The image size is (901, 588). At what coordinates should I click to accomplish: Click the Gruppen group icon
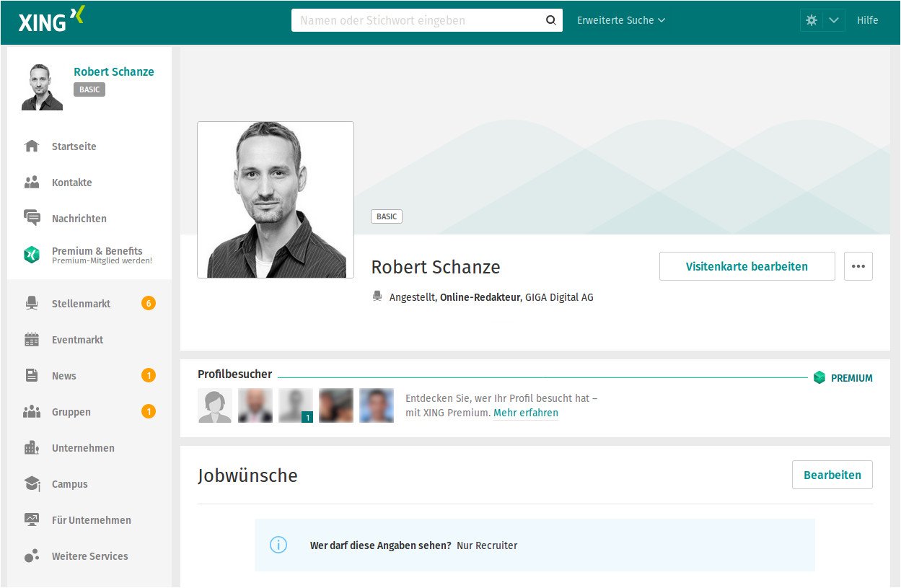coord(32,412)
